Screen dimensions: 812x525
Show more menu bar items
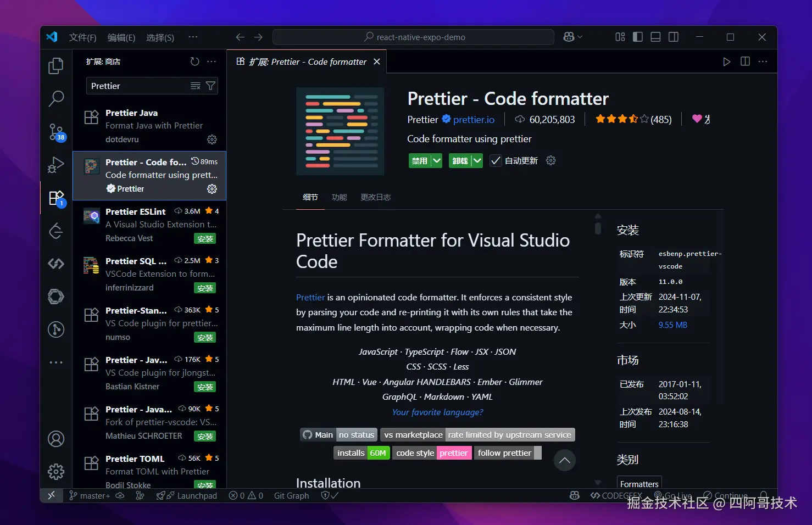[x=193, y=37]
